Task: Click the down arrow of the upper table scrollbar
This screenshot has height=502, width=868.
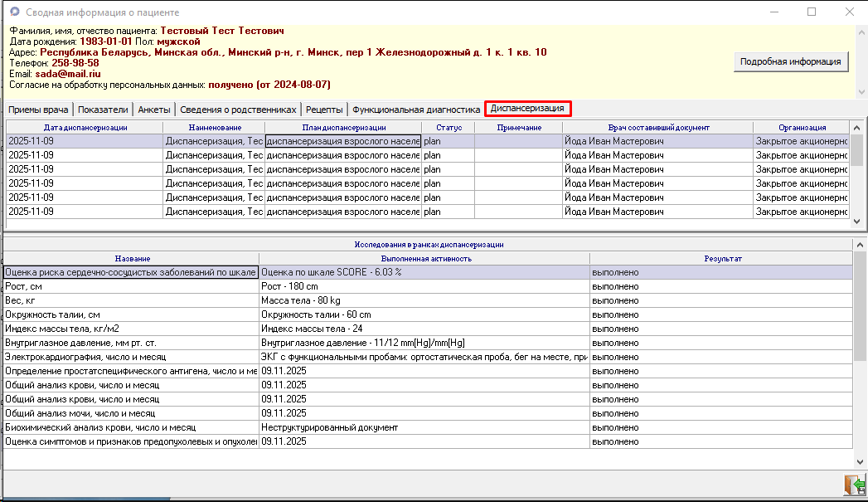Action: [858, 222]
